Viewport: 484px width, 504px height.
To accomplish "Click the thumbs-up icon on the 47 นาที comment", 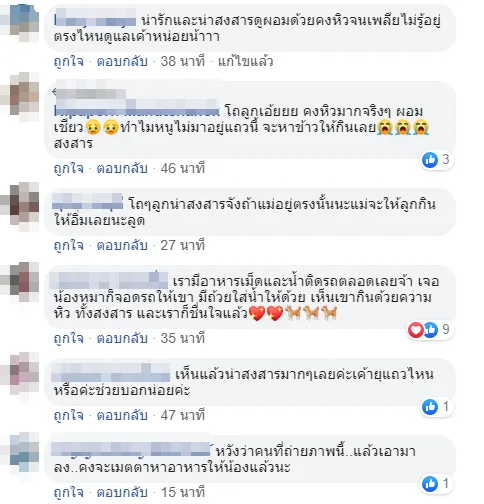I will [430, 407].
